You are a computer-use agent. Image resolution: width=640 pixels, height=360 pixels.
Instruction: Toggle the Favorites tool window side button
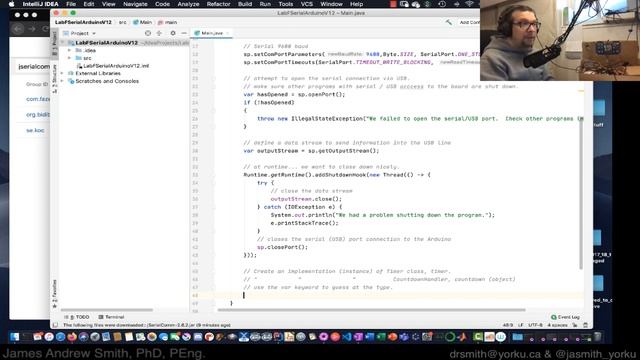54,294
